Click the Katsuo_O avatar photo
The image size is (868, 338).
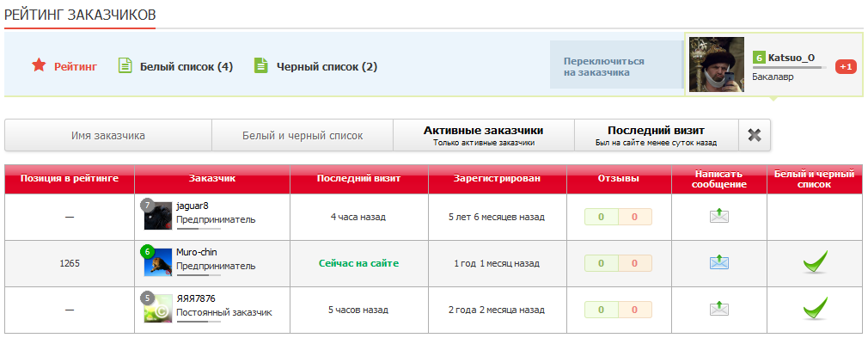pos(717,65)
